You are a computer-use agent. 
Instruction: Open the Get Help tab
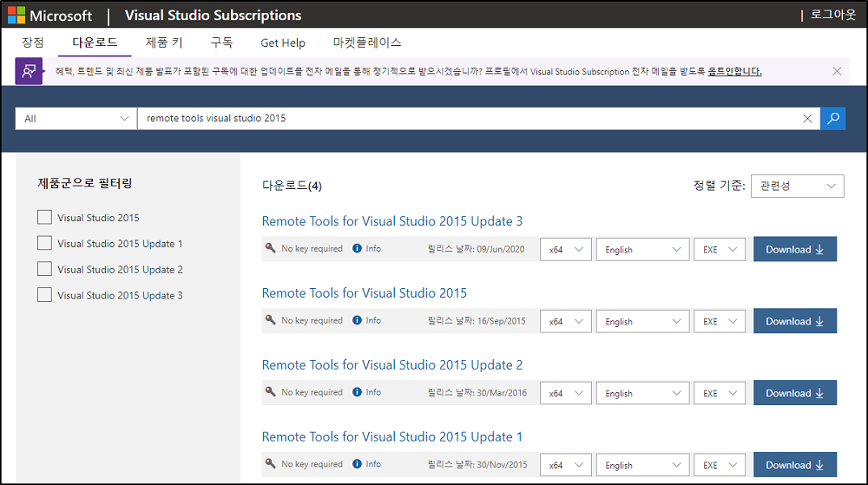point(283,43)
